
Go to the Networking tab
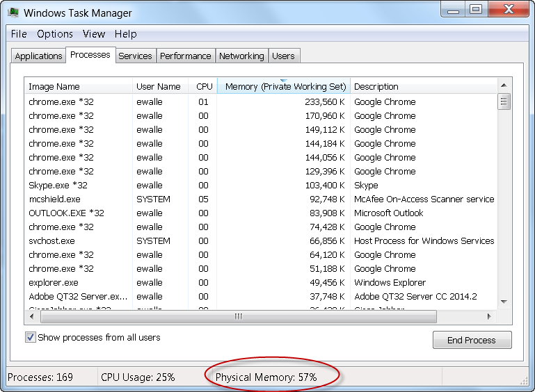pos(241,56)
